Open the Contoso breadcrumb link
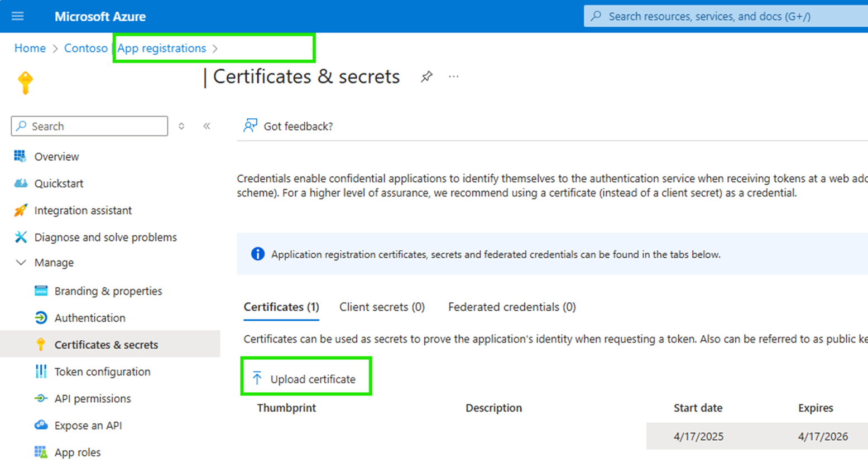The image size is (868, 473). pyautogui.click(x=85, y=48)
